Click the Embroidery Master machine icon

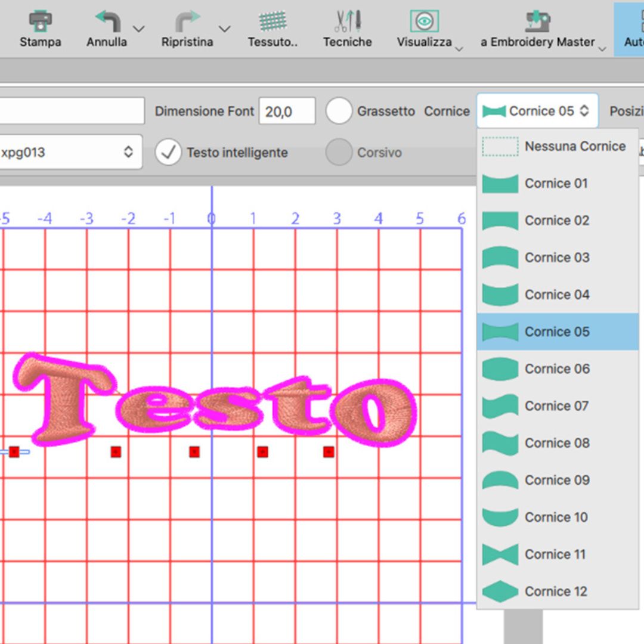click(537, 22)
